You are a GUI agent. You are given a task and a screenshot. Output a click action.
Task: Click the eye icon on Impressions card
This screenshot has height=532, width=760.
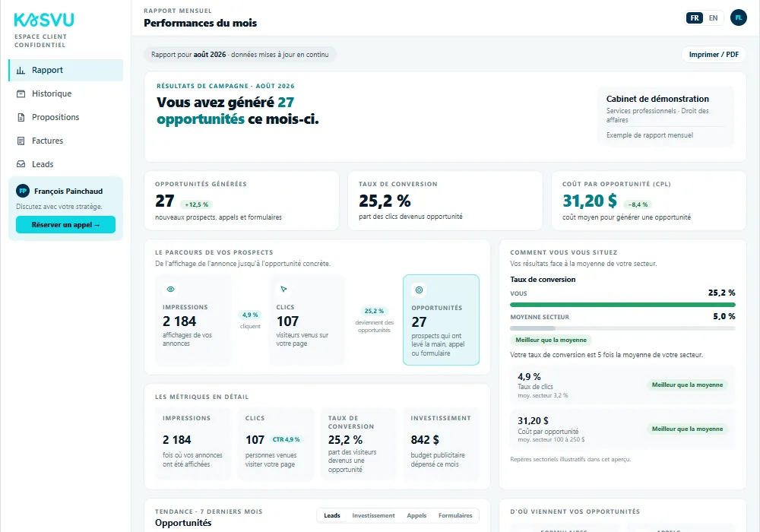[170, 290]
